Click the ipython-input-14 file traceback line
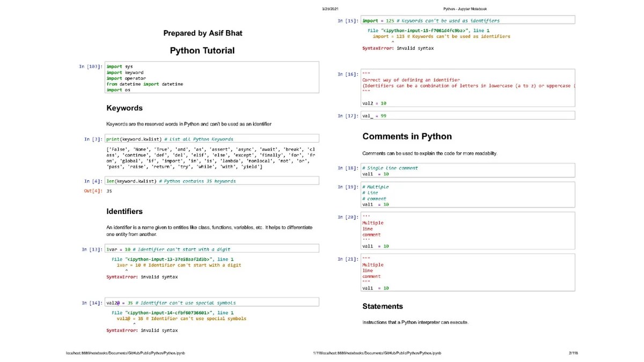This screenshot has width=644, height=362. tap(172, 313)
